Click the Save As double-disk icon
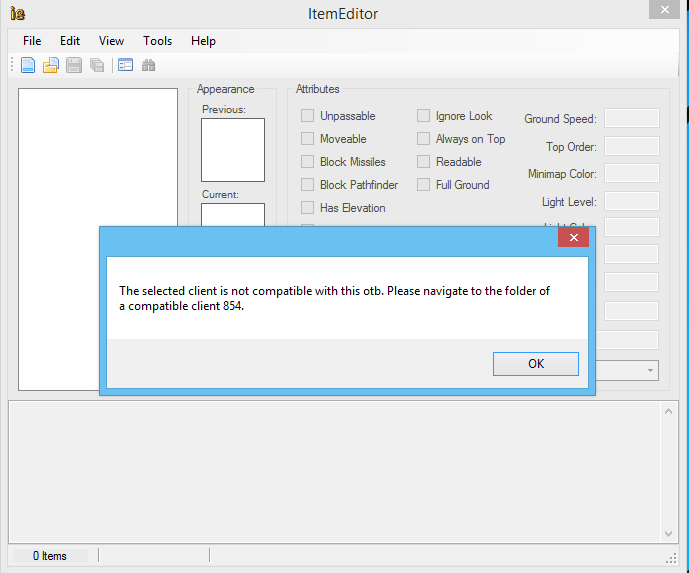Screen dimensions: 689x573 (97, 65)
